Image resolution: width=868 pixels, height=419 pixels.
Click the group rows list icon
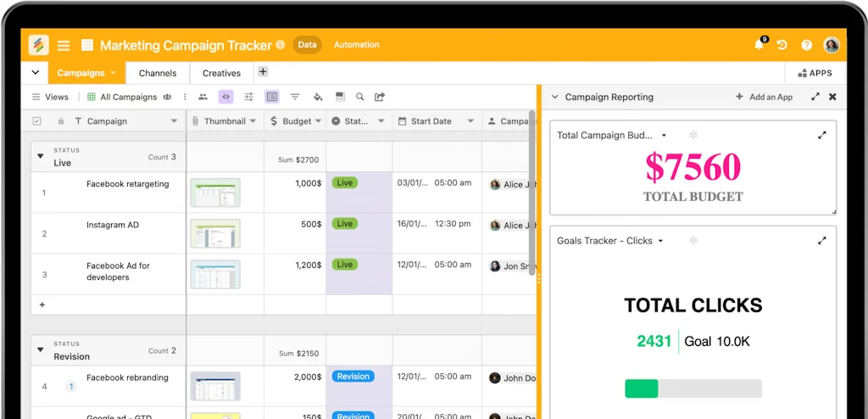tap(271, 97)
